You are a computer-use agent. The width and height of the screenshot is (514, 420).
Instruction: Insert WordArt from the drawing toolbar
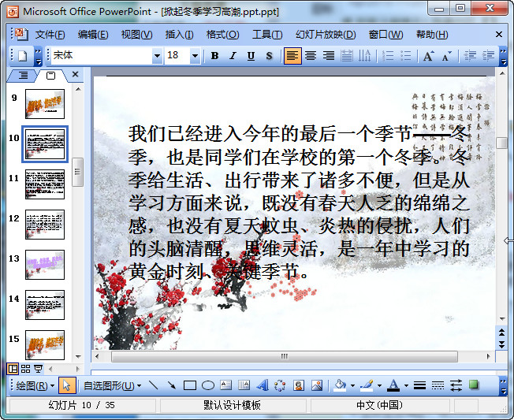pos(262,385)
